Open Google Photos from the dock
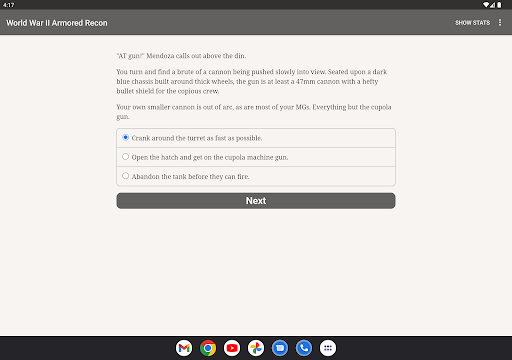This screenshot has width=512, height=360. point(256,348)
